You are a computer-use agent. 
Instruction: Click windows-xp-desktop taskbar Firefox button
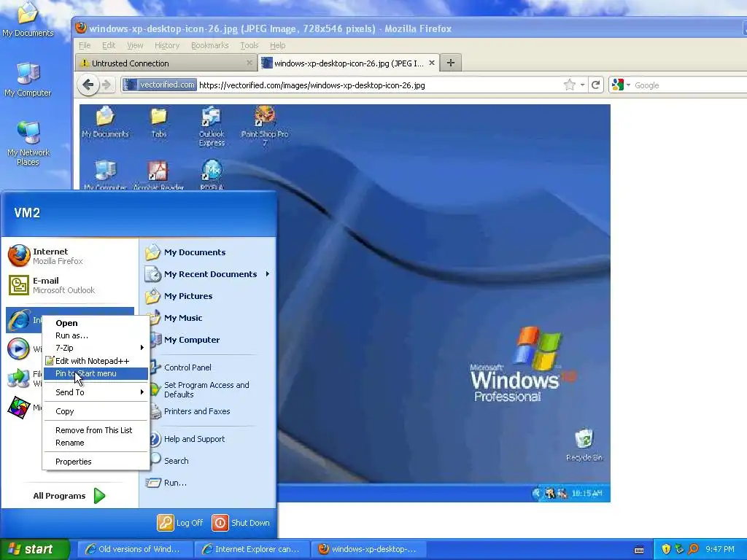pyautogui.click(x=369, y=549)
